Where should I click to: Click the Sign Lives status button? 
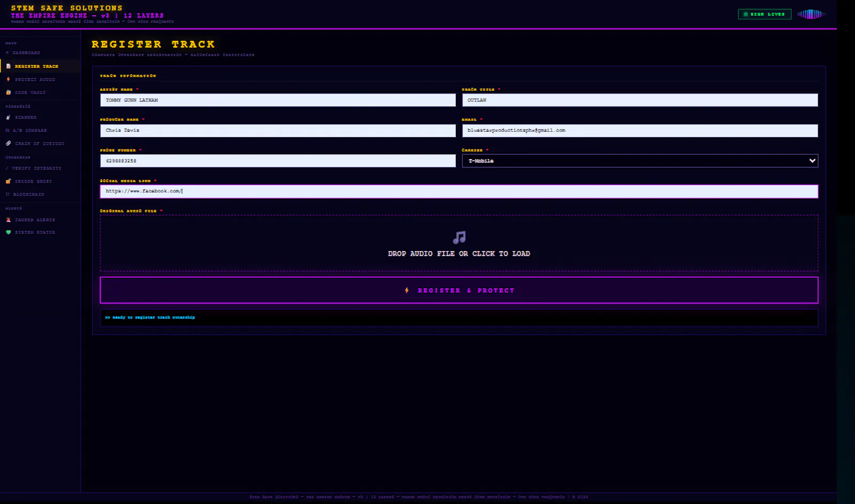(765, 14)
